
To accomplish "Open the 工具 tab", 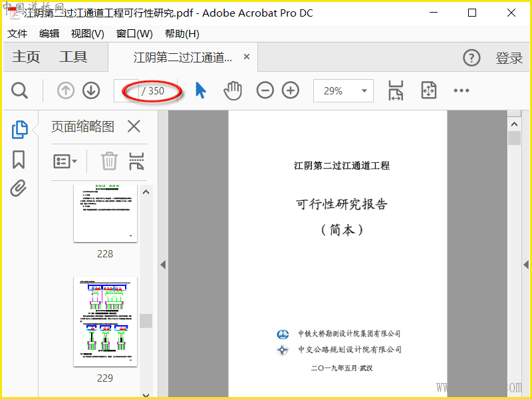I will point(73,57).
